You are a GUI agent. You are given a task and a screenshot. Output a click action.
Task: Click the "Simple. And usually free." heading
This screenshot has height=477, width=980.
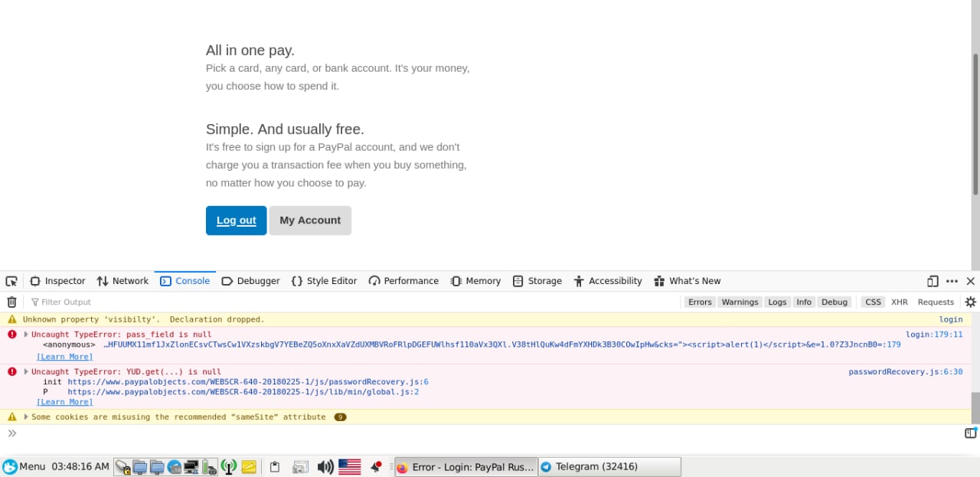[285, 129]
